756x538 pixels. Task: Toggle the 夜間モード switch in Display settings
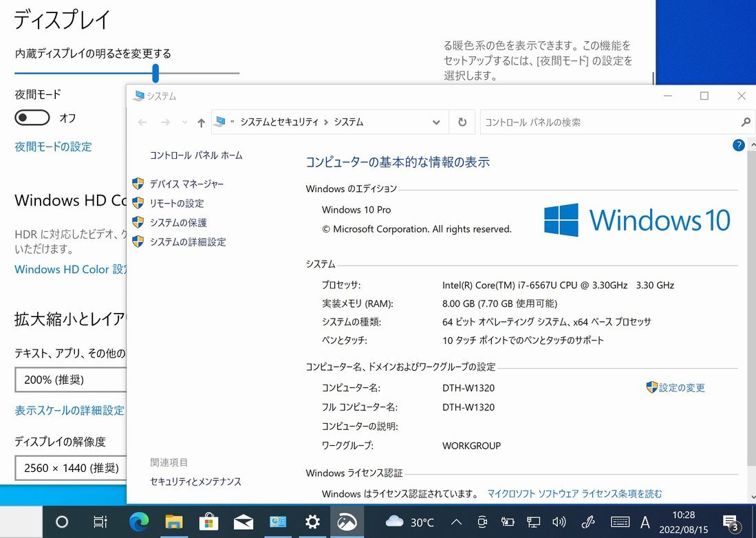click(x=32, y=118)
